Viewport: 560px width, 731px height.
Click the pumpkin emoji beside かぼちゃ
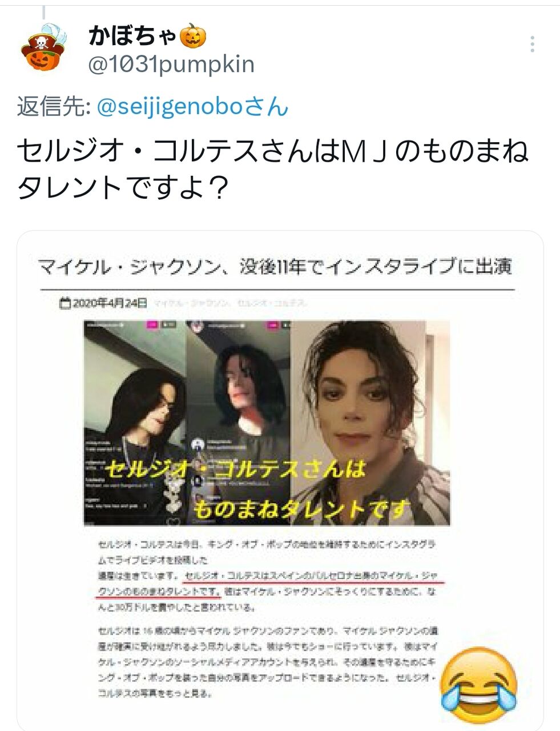pyautogui.click(x=193, y=37)
